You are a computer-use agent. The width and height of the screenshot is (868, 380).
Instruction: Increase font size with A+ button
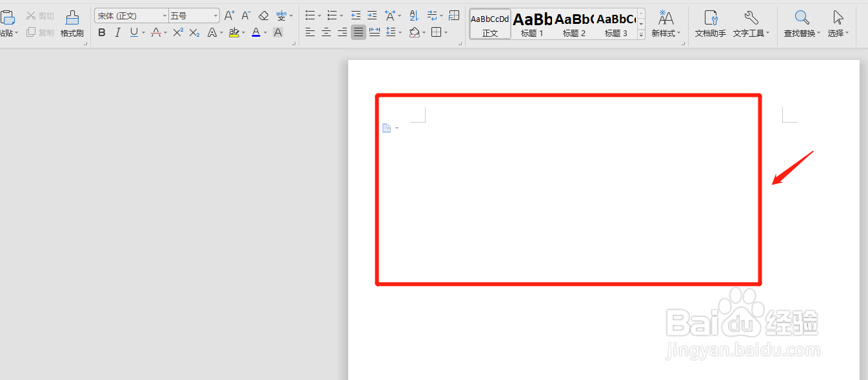(x=230, y=15)
